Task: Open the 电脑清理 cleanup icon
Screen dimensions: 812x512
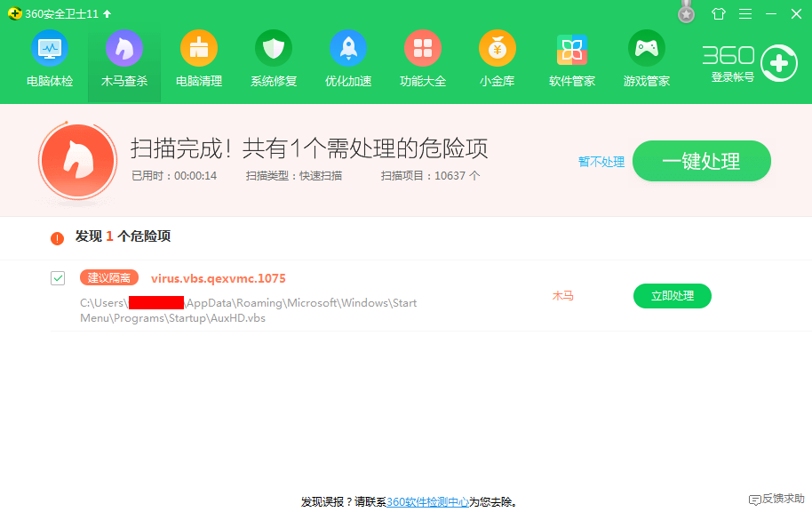Action: (x=199, y=49)
